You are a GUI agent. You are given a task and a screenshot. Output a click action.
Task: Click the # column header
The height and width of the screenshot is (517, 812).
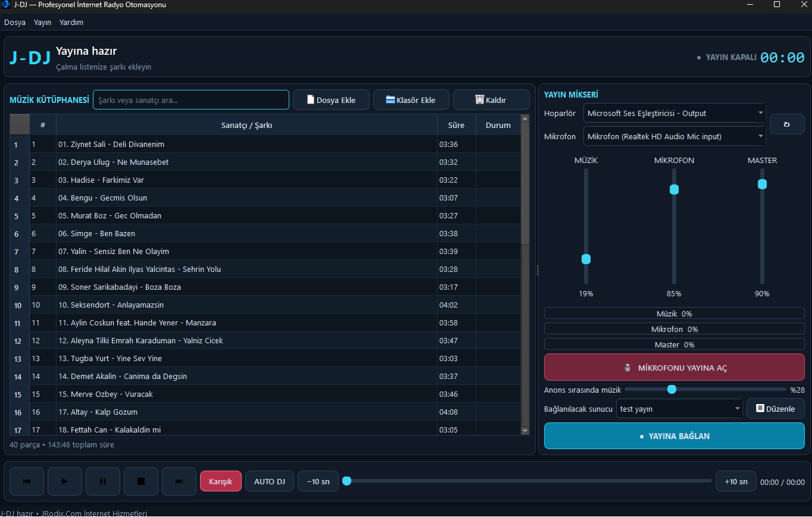43,125
